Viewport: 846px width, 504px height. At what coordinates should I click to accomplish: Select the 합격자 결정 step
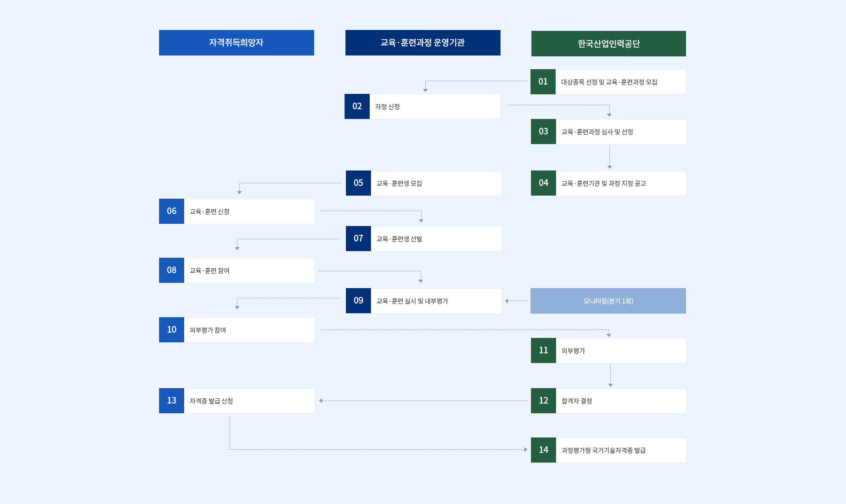[609, 401]
